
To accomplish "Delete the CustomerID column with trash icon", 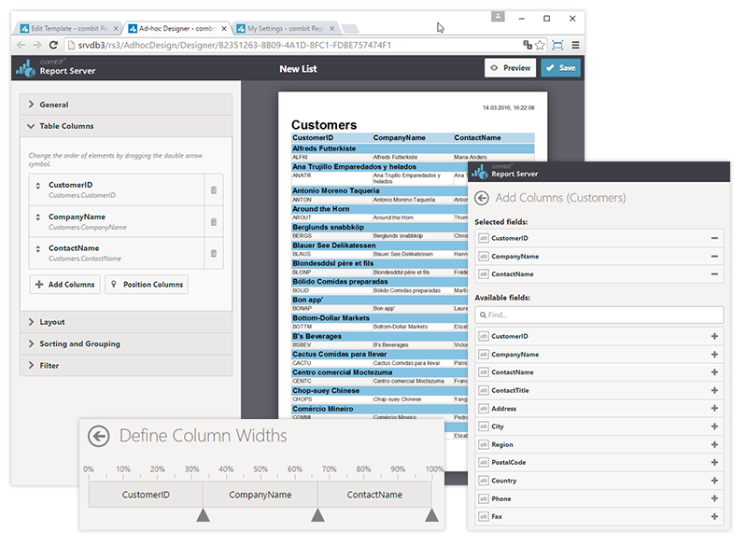I will tap(214, 190).
